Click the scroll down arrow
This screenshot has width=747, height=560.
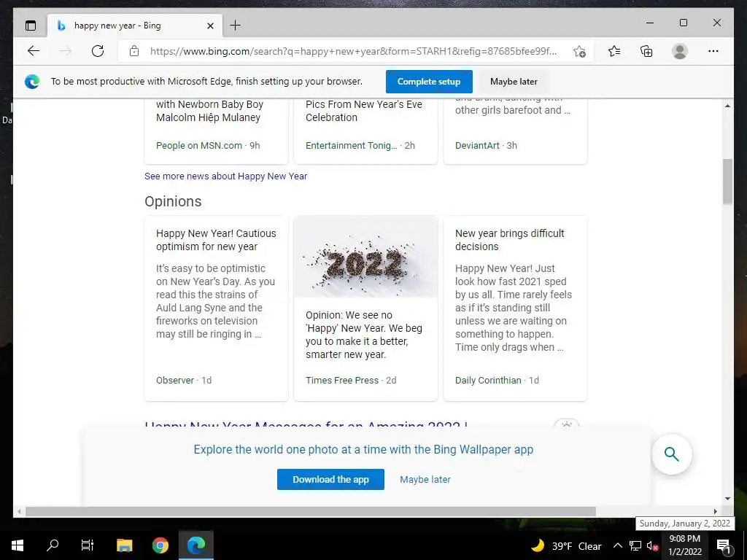click(727, 499)
